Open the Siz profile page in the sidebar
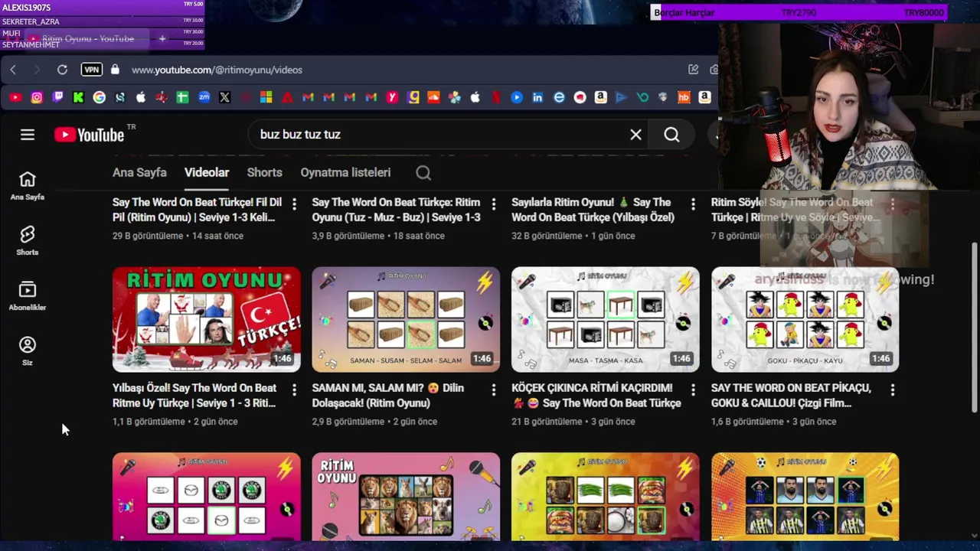 pos(28,350)
